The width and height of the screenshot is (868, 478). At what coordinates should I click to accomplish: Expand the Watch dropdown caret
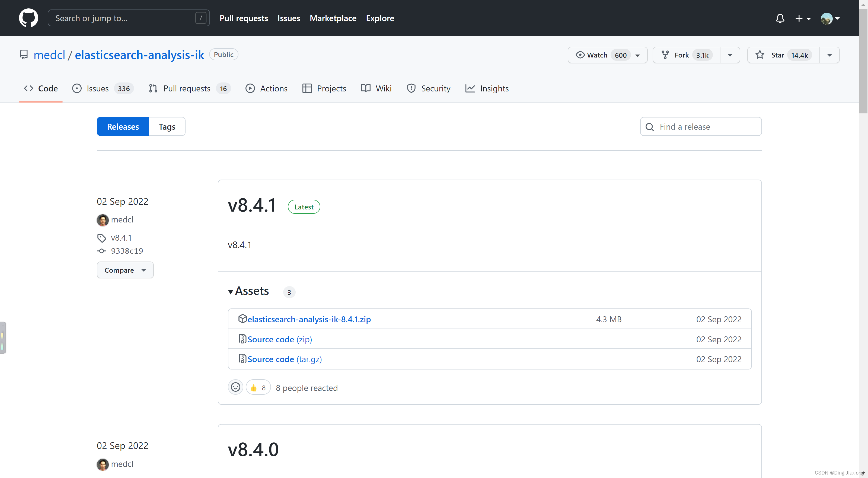(x=638, y=55)
